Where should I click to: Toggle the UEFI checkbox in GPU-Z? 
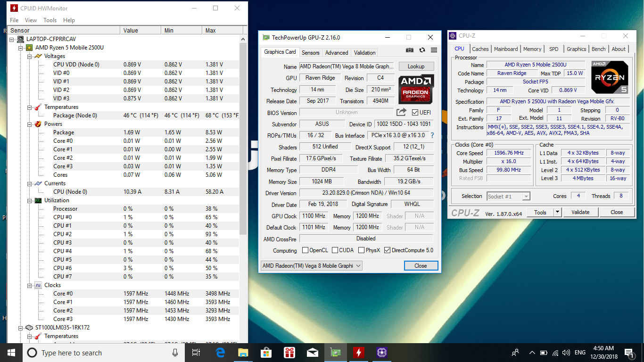[x=415, y=113]
